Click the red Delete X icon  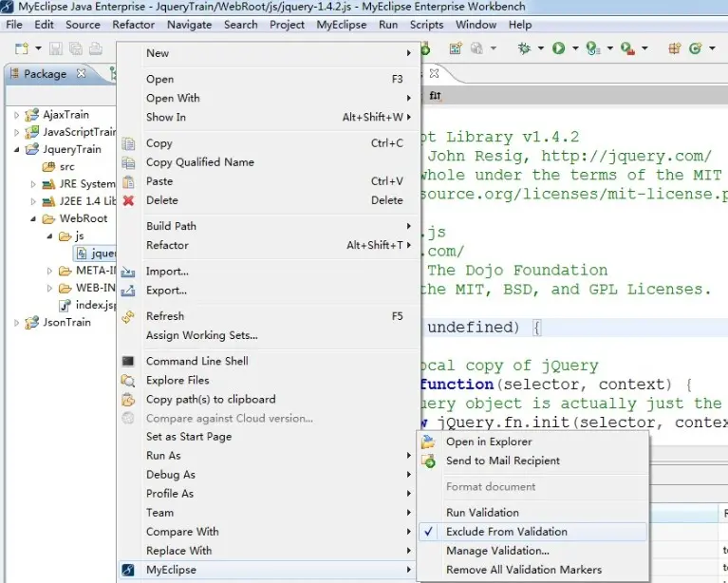click(128, 200)
